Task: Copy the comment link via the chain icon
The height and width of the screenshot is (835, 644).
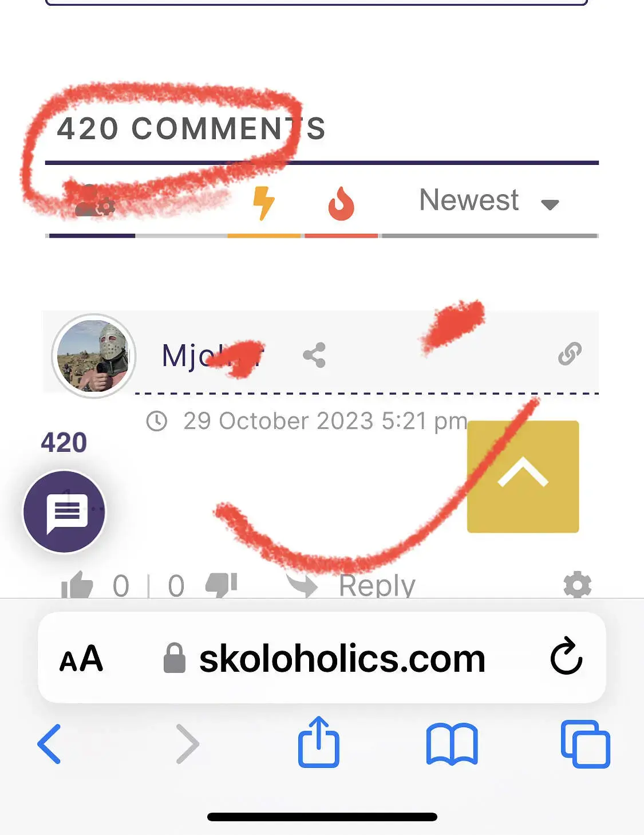Action: coord(570,354)
